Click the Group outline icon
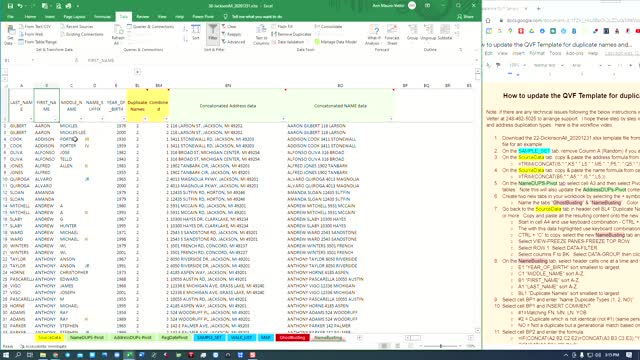 [412, 32]
